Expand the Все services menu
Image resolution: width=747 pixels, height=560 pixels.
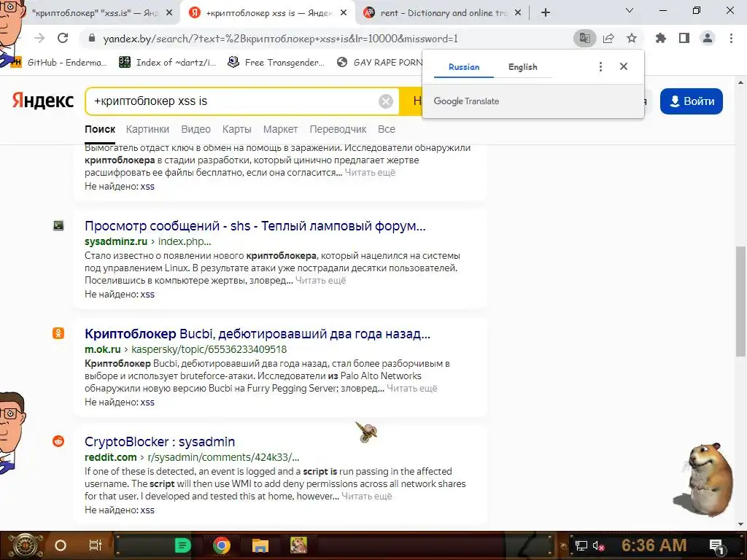387,129
